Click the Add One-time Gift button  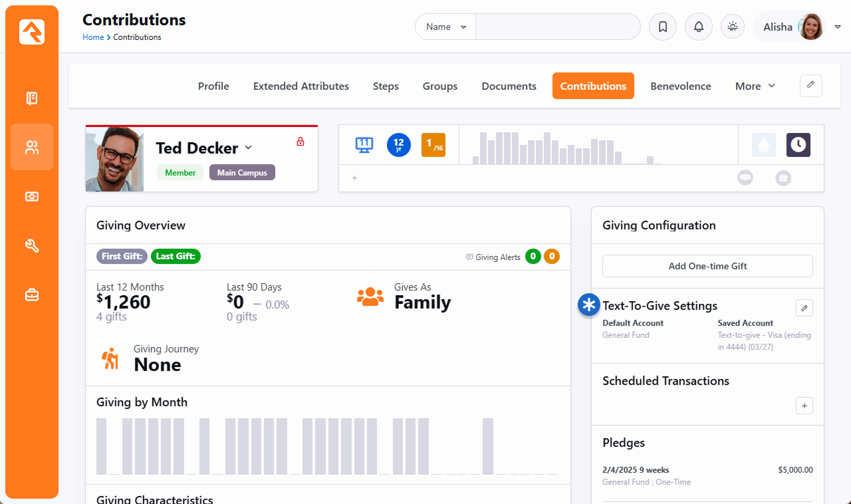[x=707, y=266]
